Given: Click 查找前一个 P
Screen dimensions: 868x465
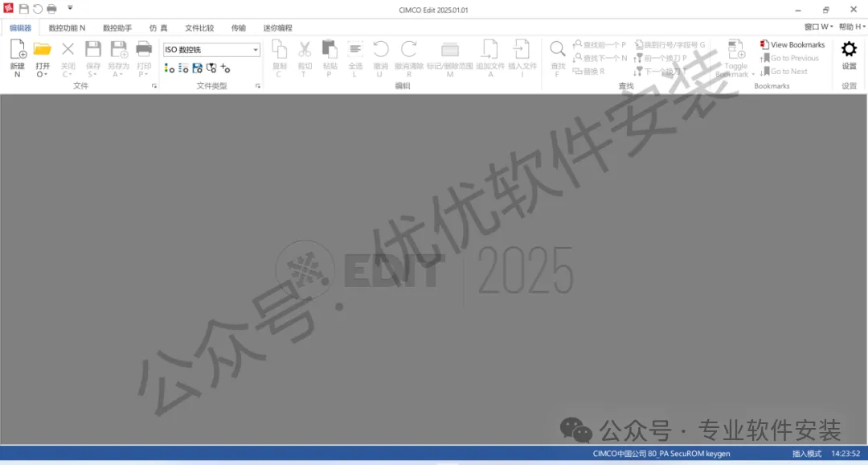Looking at the screenshot, I should click(x=599, y=44).
